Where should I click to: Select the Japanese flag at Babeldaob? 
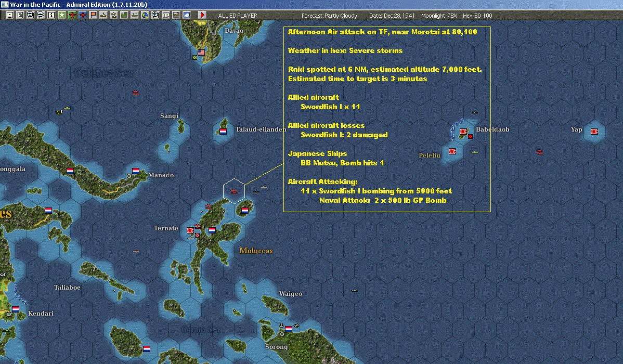tap(463, 132)
